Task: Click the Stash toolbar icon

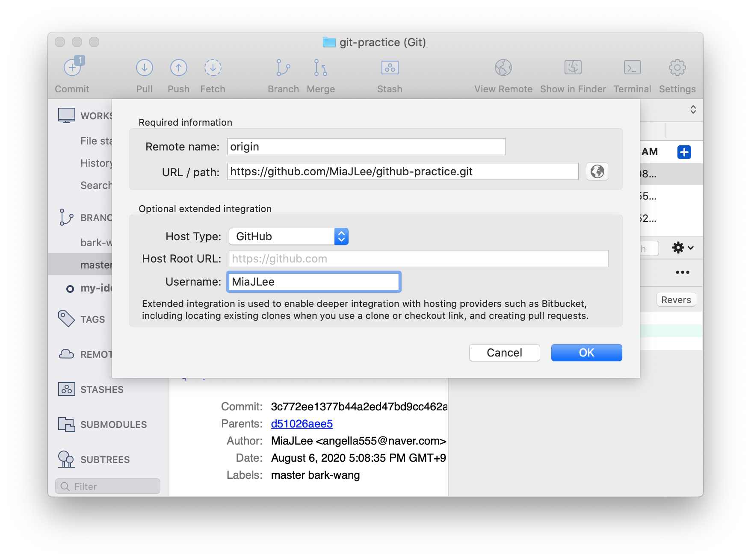Action: [x=390, y=68]
